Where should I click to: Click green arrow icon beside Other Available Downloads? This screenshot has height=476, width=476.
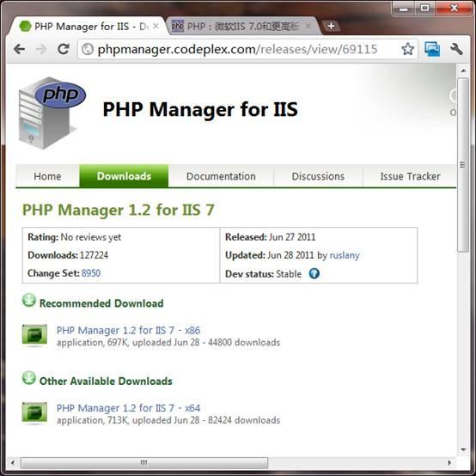tap(29, 378)
